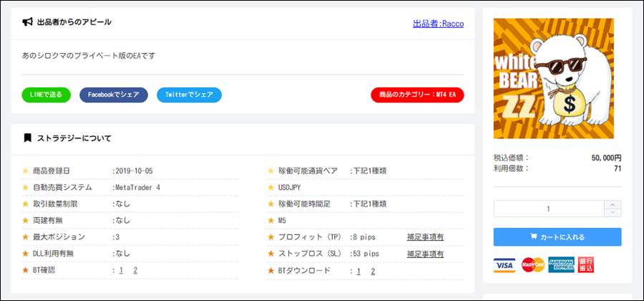Open the 補足事項有 link for ストップロス（SL）
644x301 pixels.
pyautogui.click(x=426, y=254)
